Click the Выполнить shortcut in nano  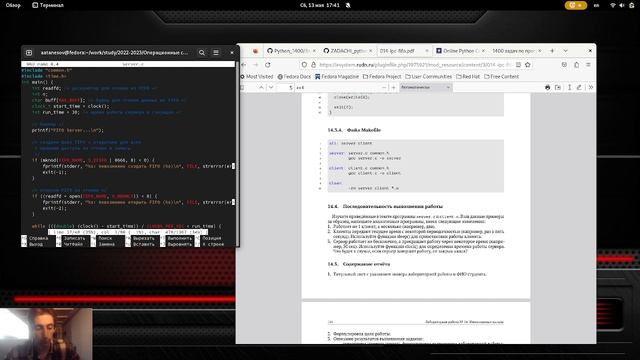[x=176, y=238]
